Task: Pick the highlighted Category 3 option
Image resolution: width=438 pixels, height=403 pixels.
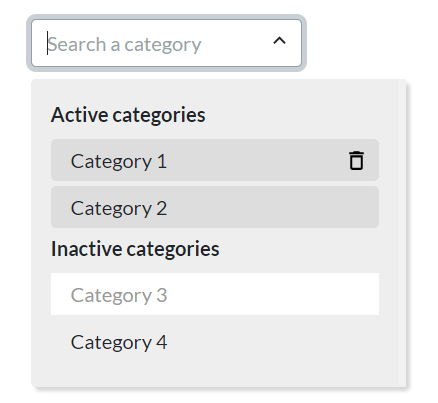Action: click(x=215, y=294)
